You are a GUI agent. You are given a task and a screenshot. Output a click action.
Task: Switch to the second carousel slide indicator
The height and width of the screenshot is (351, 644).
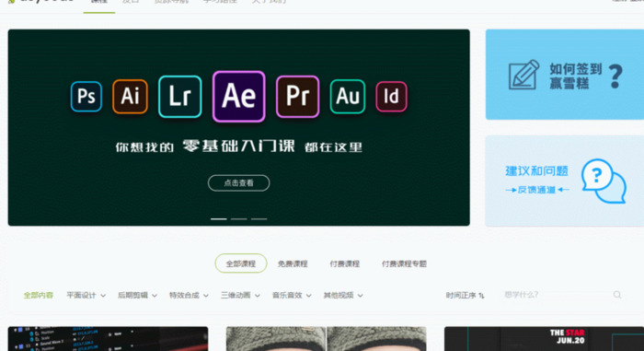(238, 219)
